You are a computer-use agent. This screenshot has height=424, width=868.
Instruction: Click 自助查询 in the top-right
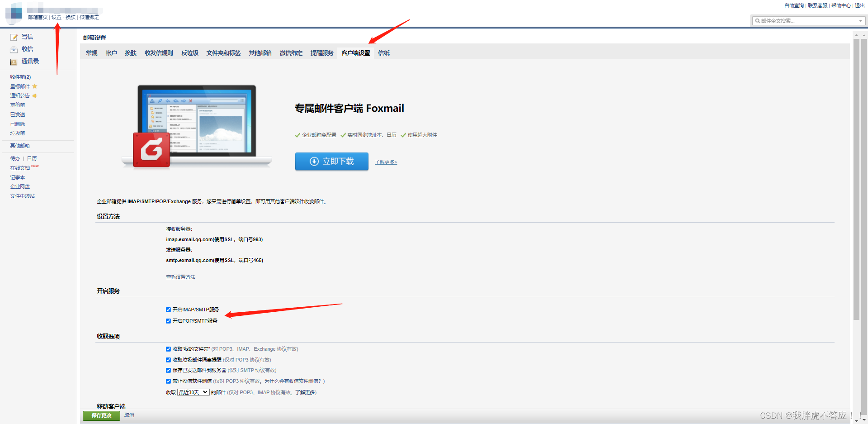794,5
